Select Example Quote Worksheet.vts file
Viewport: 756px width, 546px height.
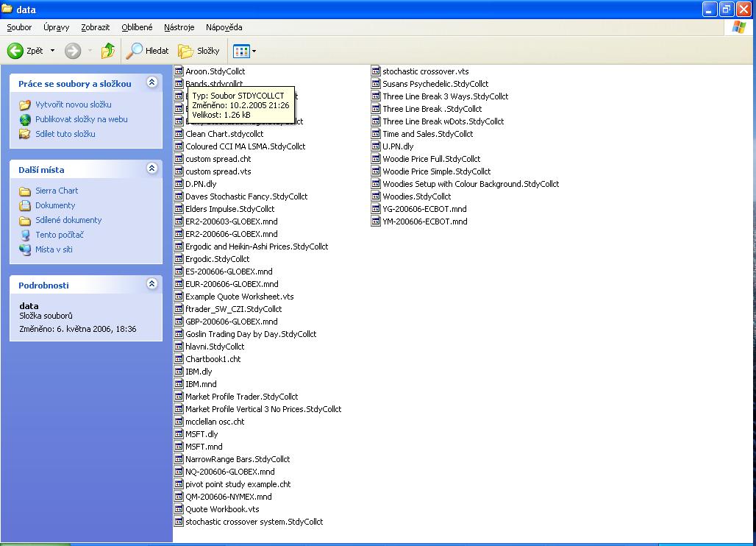240,297
